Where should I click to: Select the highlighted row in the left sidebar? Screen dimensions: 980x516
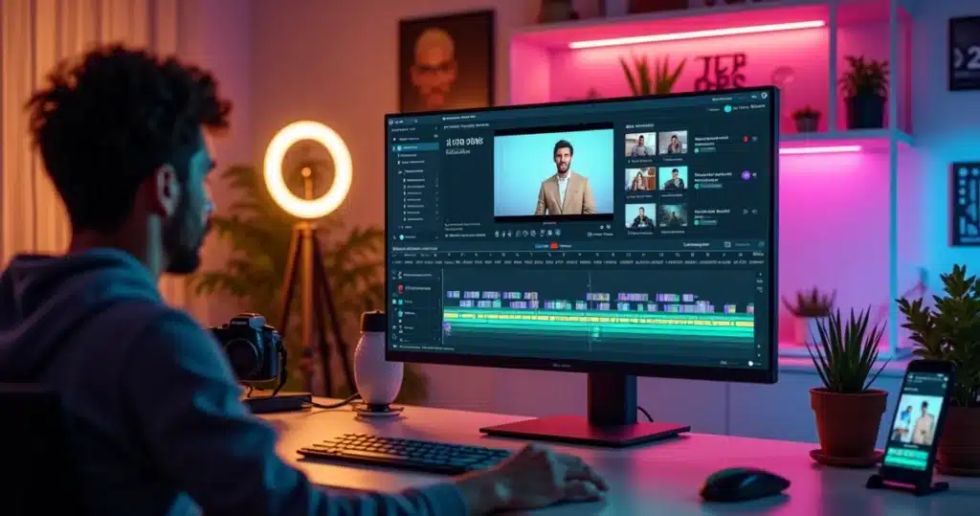click(x=415, y=147)
